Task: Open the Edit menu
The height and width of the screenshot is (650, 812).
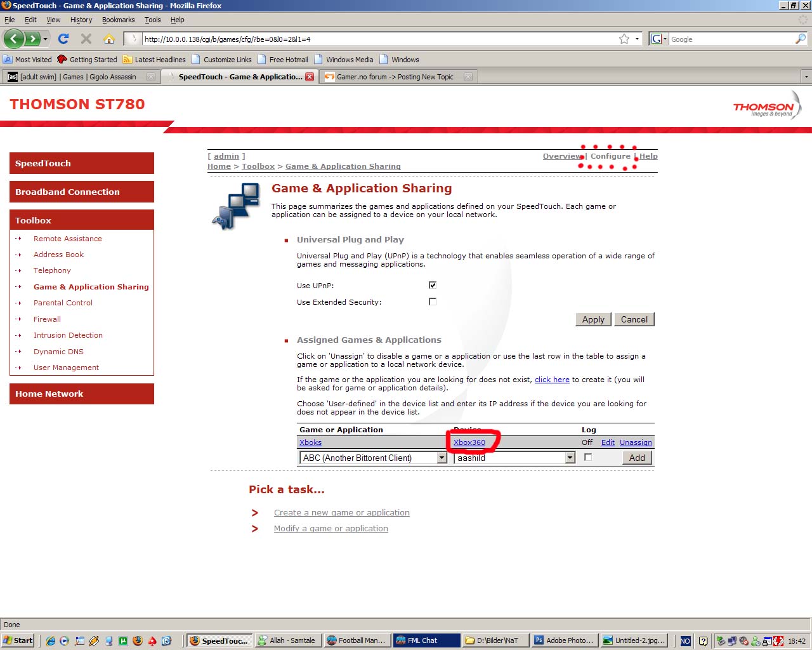Action: (30, 20)
